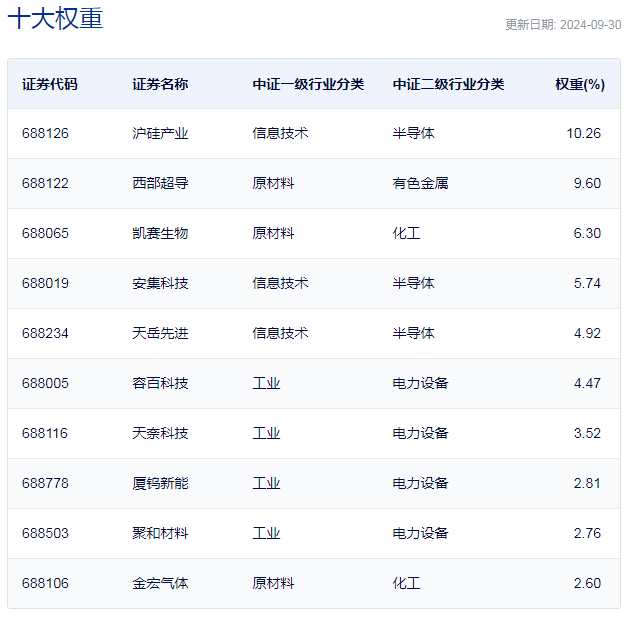Click weight value 2.76

tap(587, 533)
